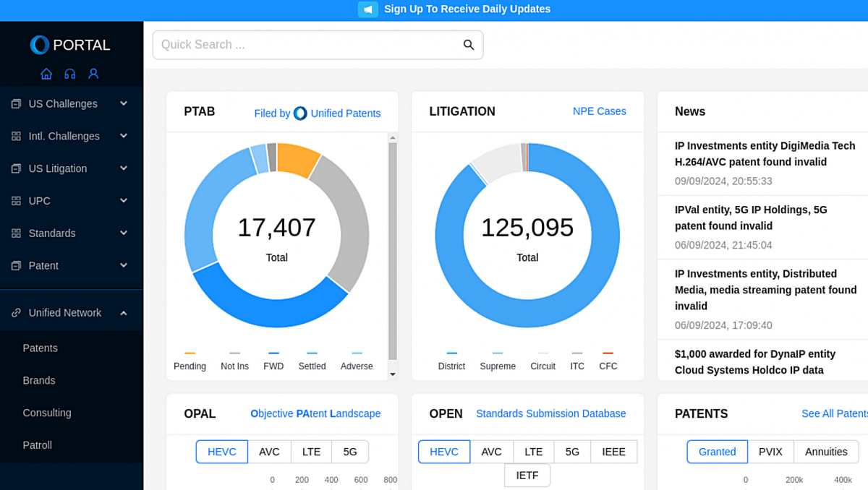Select the Annuities tab
This screenshot has height=490, width=868.
pos(826,452)
